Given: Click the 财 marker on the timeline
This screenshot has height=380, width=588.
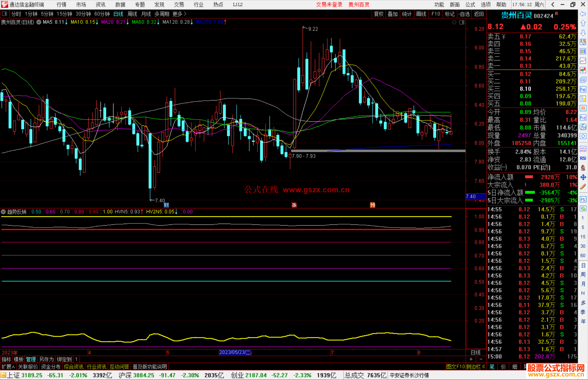Looking at the screenshot, I should [x=166, y=205].
